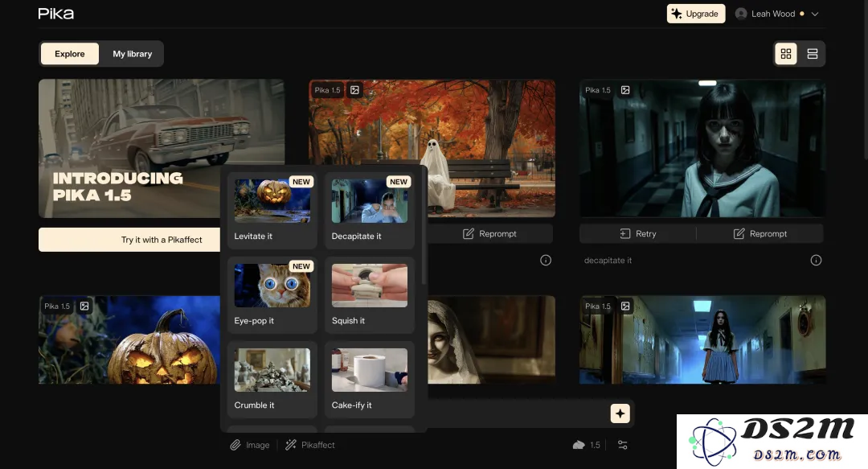Select the grid view layout
The height and width of the screenshot is (469, 868).
[785, 54]
